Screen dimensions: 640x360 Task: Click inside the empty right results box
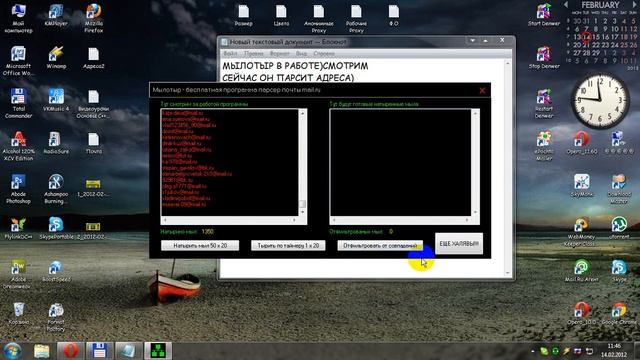click(400, 162)
